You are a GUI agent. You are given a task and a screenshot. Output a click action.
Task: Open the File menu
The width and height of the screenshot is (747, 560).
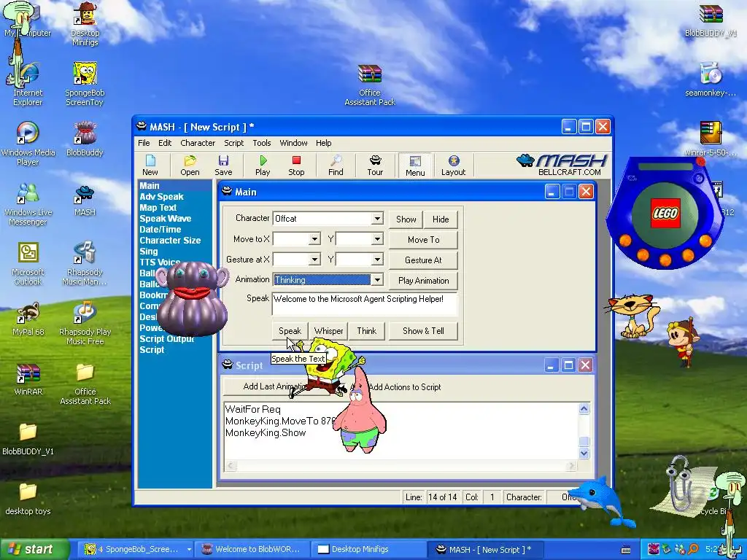click(x=144, y=143)
